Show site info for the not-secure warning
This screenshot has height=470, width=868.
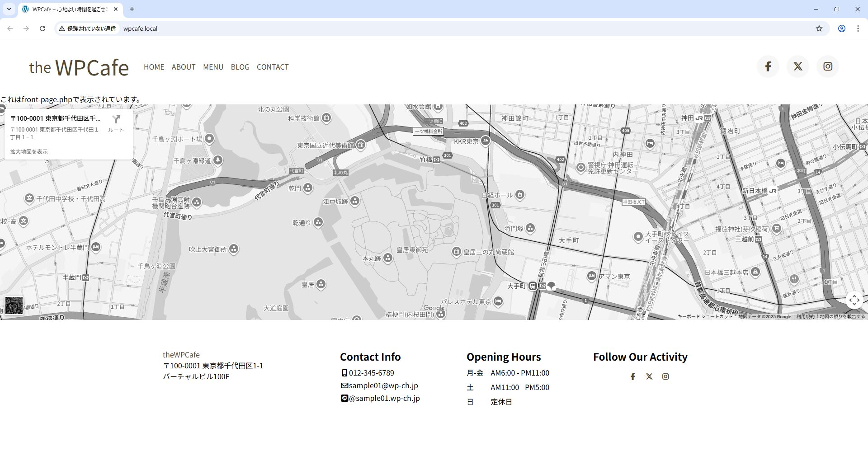tap(87, 28)
